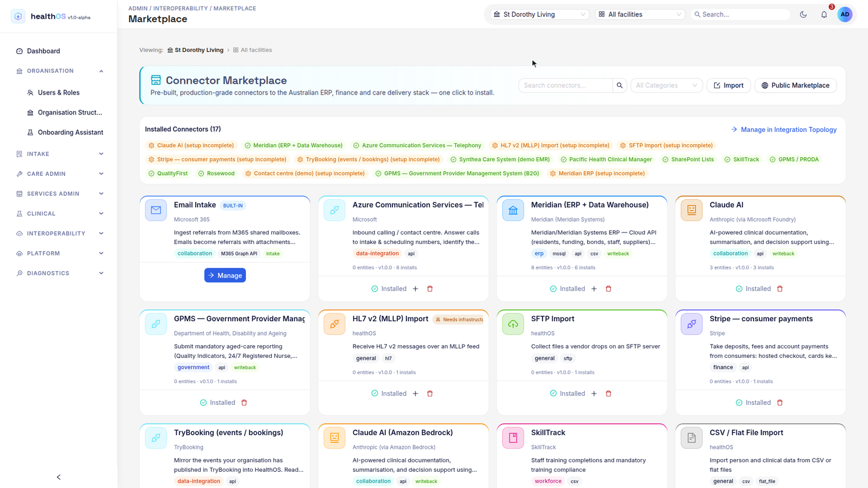Open St Dorothy Living organisation dropdown
Screen dimensions: 868x488
[x=539, y=14]
